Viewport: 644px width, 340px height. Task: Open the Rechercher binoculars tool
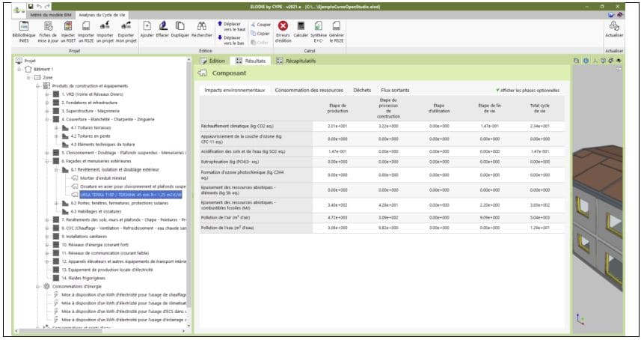click(x=202, y=29)
